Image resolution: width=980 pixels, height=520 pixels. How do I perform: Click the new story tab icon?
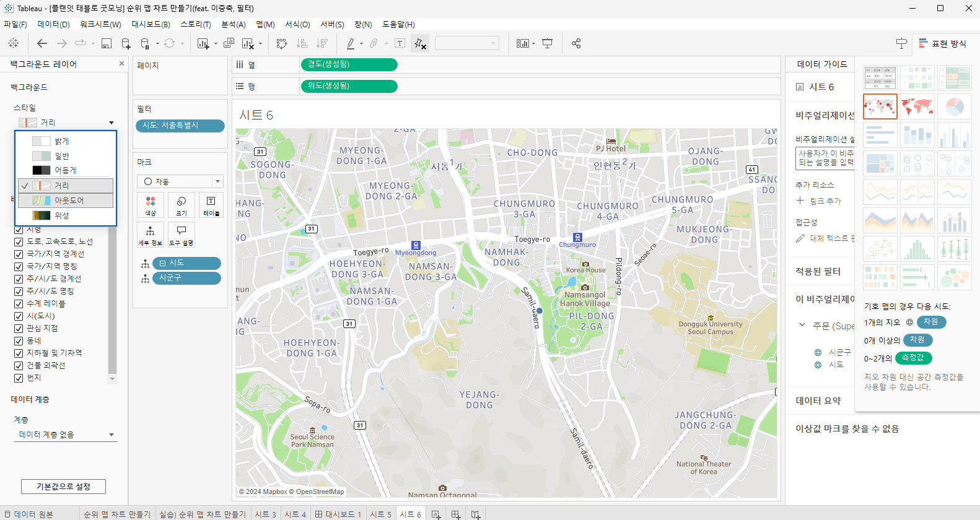[476, 514]
